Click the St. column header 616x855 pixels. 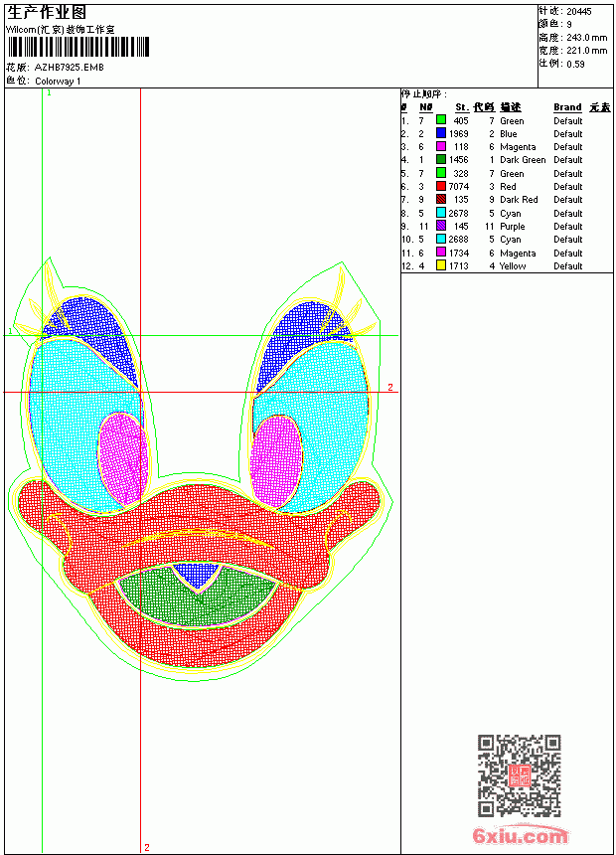[462, 107]
